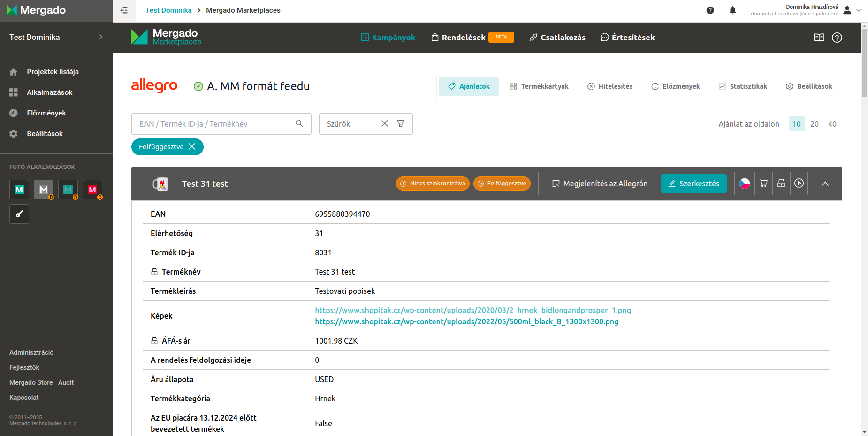Switch to the Termékkártyák tab
This screenshot has width=868, height=436.
pos(539,86)
